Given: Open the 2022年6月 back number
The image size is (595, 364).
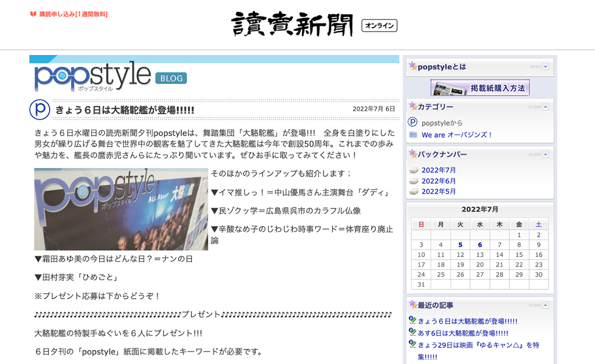Looking at the screenshot, I should (x=438, y=181).
